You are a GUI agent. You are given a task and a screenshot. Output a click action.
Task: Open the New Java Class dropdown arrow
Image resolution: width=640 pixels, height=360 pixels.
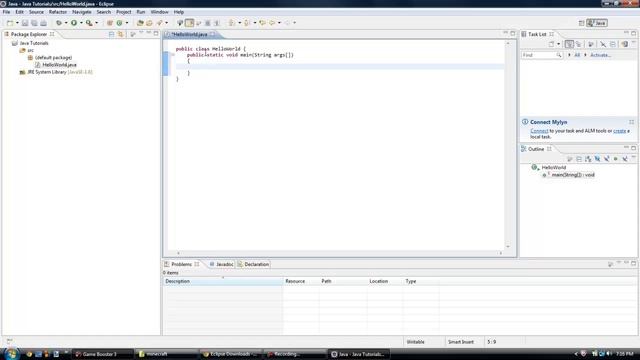[127, 23]
